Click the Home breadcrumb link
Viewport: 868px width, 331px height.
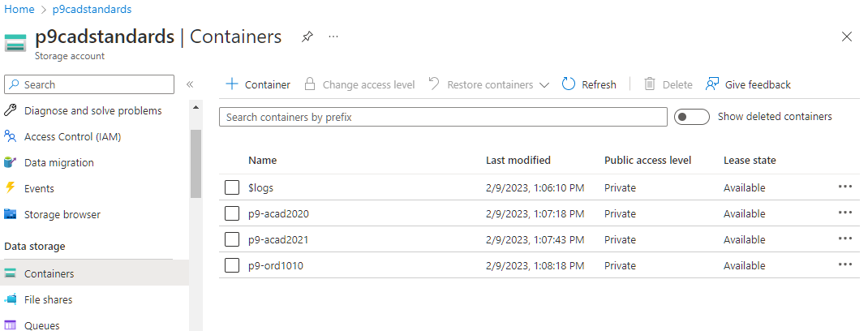click(x=19, y=9)
